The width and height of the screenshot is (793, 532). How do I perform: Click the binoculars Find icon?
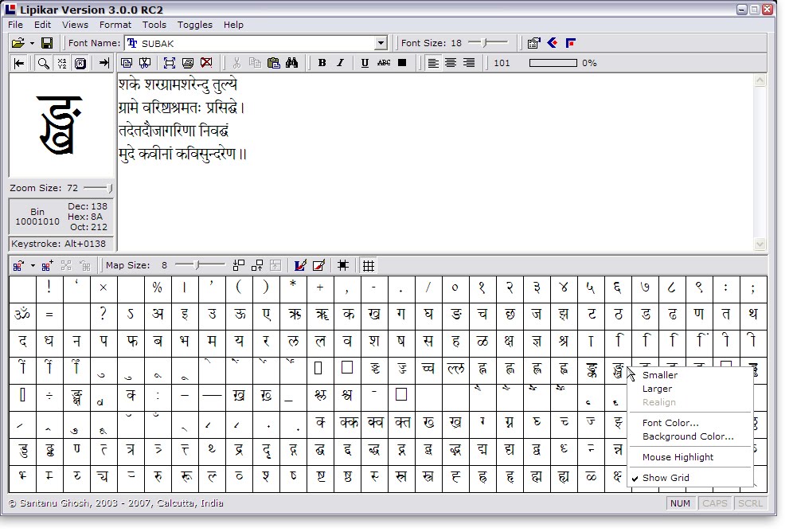[291, 63]
